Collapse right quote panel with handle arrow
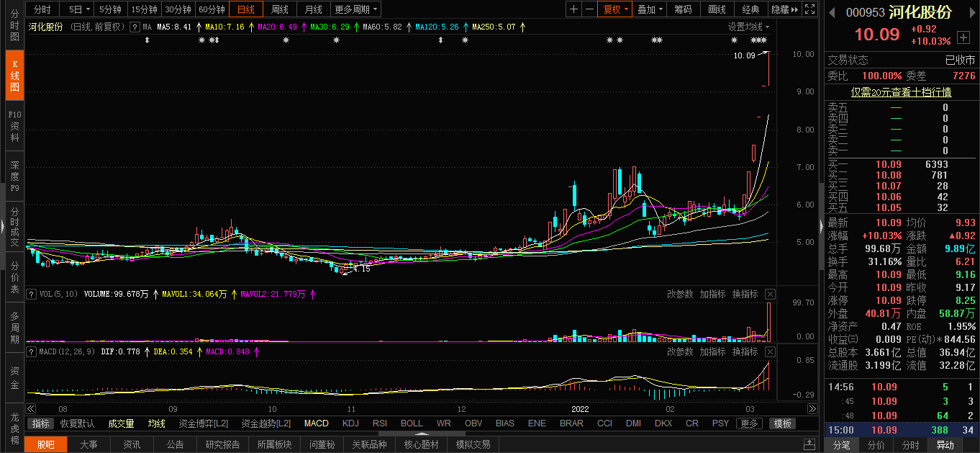980x453 pixels. pos(821,226)
